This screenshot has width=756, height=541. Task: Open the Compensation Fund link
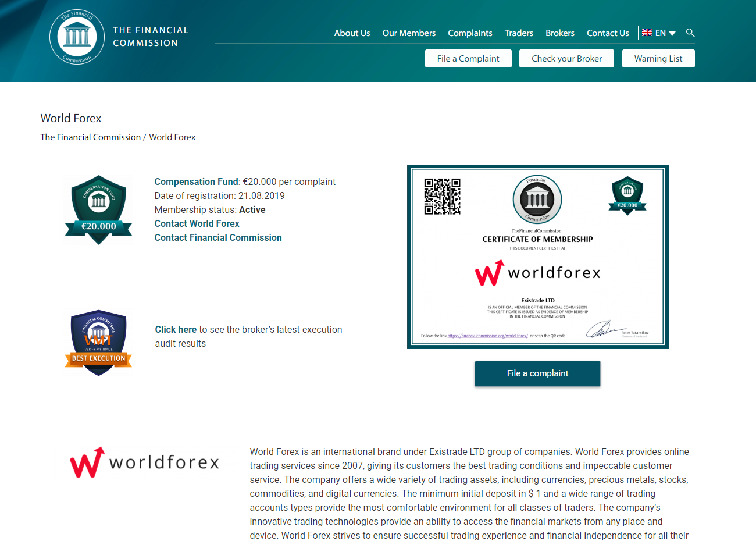pos(197,182)
